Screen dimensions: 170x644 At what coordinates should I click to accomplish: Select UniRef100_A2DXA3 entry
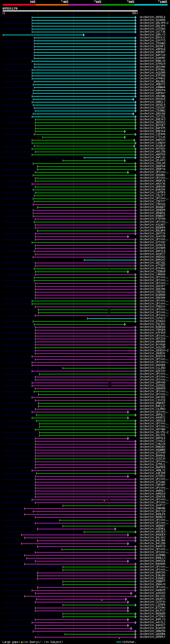pyautogui.click(x=152, y=593)
